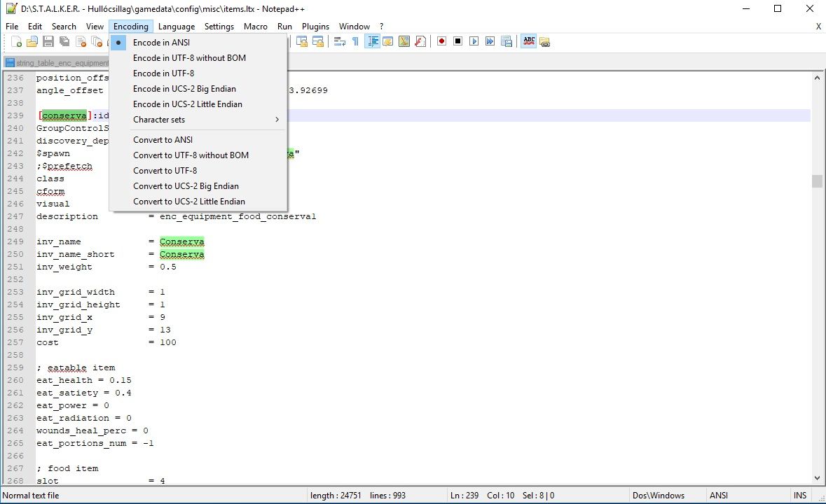This screenshot has width=826, height=504.
Task: Click the last toolbar icon after ABC
Action: pos(544,41)
